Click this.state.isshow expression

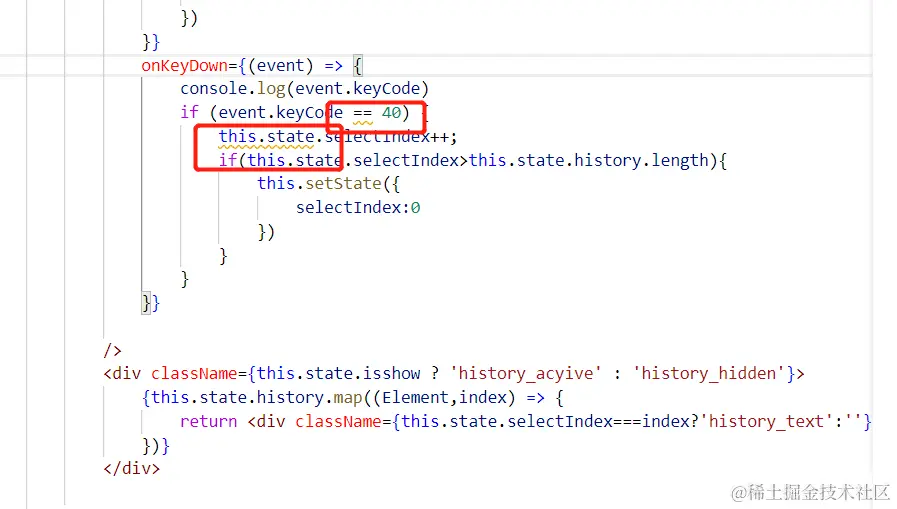(x=339, y=373)
